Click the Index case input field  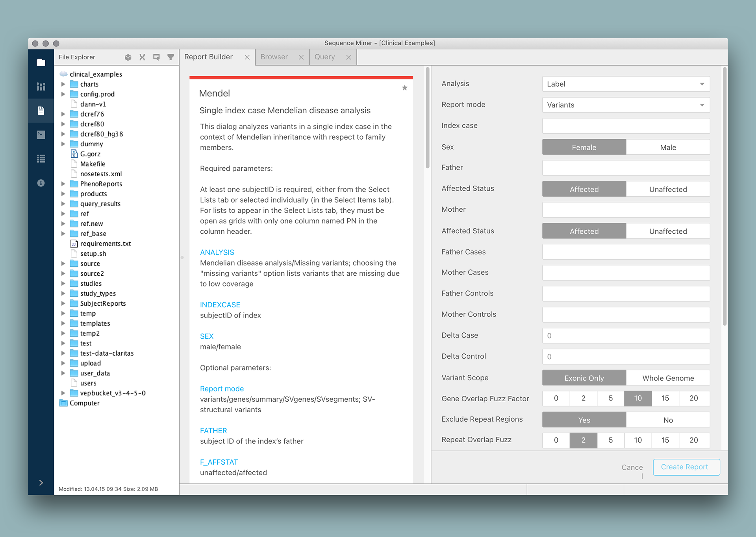pyautogui.click(x=626, y=126)
